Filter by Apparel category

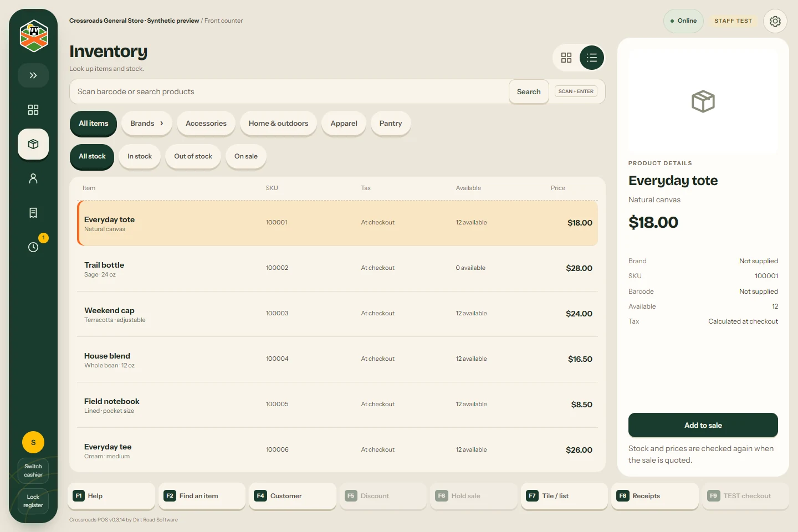pos(344,124)
